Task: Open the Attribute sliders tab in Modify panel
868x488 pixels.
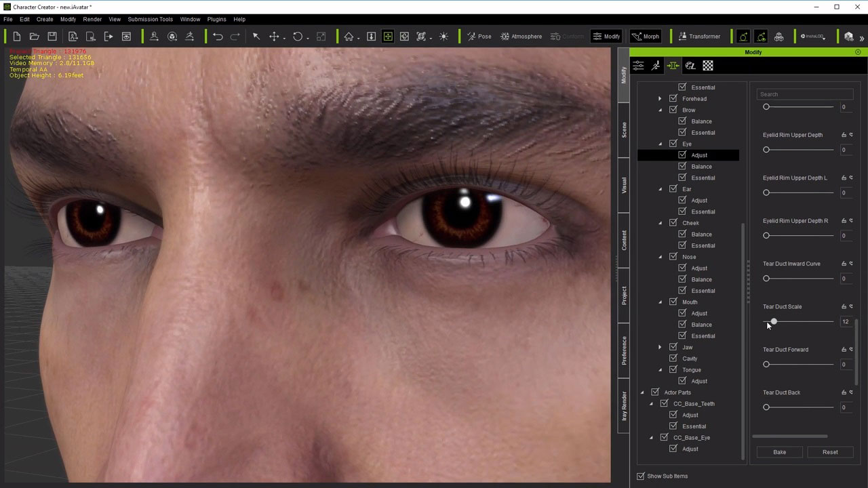Action: (638, 66)
